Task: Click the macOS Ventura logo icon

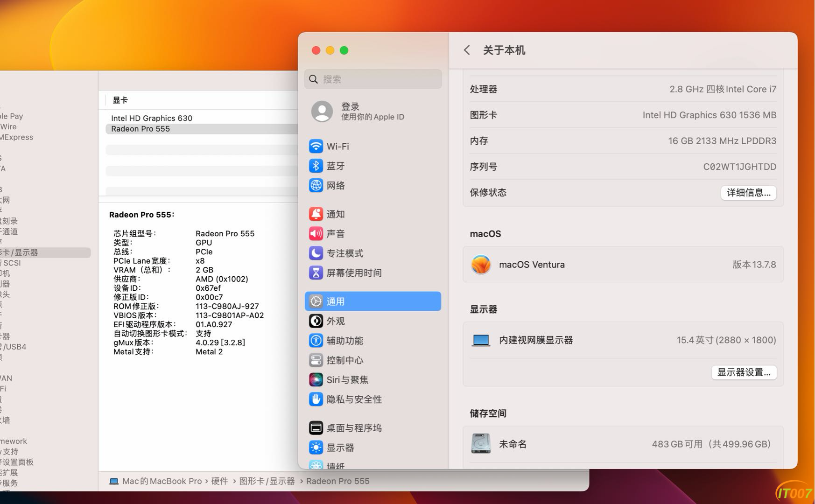Action: coord(481,265)
